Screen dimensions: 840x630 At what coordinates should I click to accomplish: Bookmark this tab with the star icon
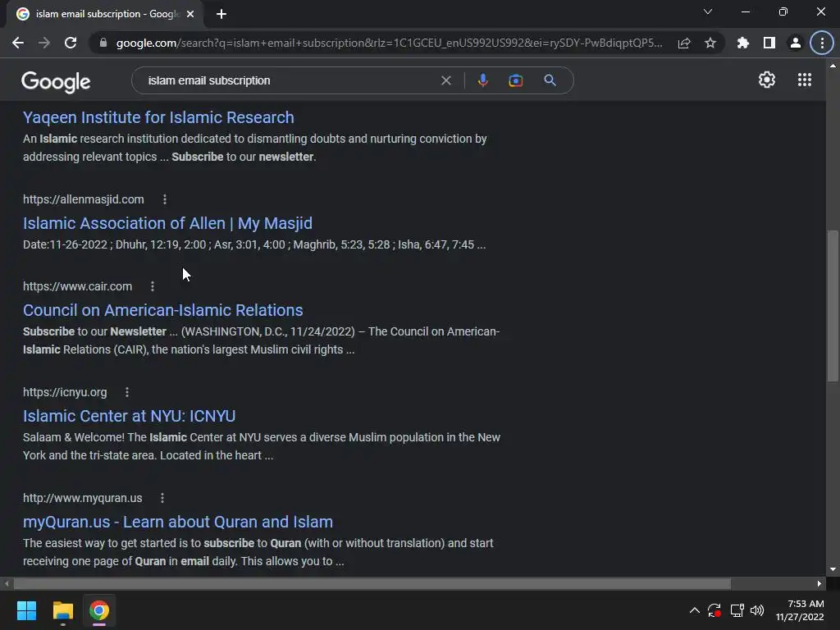(710, 43)
